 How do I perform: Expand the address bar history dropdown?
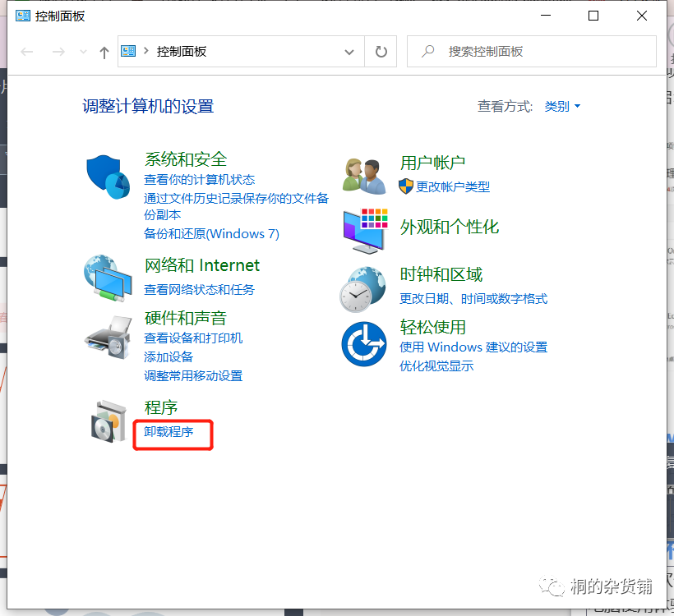[x=349, y=52]
